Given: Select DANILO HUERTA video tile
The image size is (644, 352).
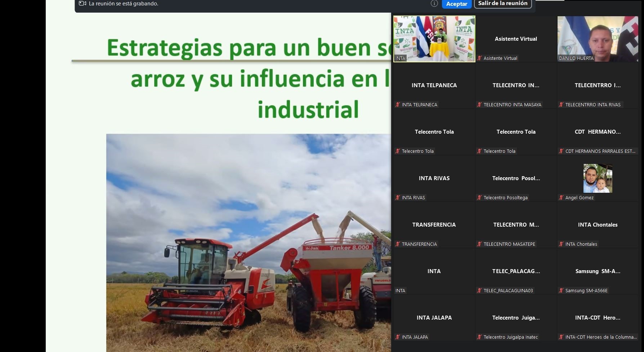Looking at the screenshot, I should pos(598,39).
